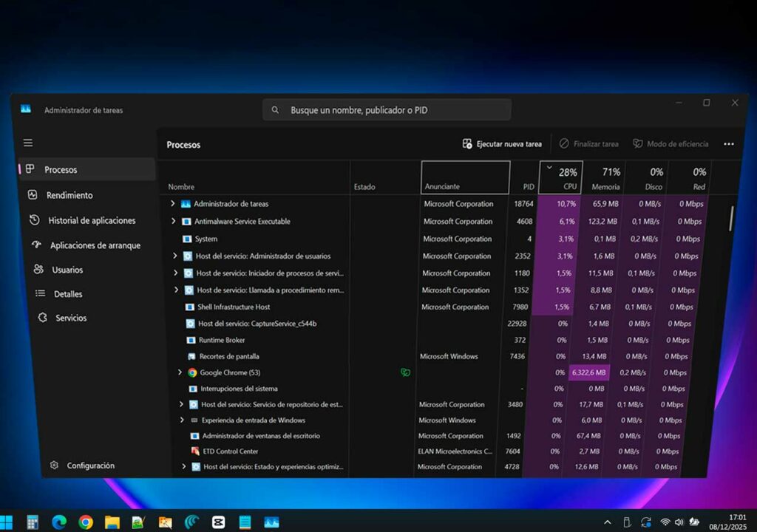Go to Aplicaciones de arranque

[95, 245]
